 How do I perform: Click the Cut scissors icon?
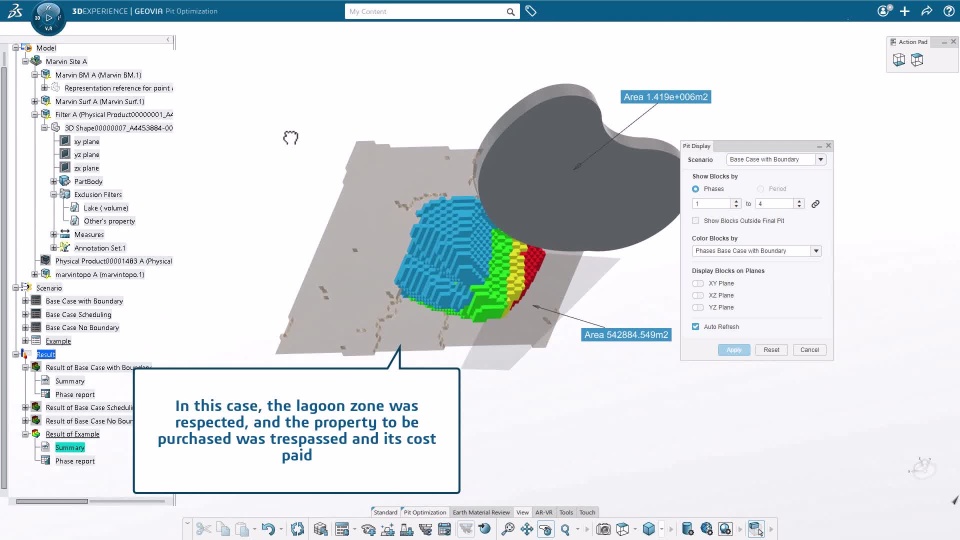tap(204, 529)
